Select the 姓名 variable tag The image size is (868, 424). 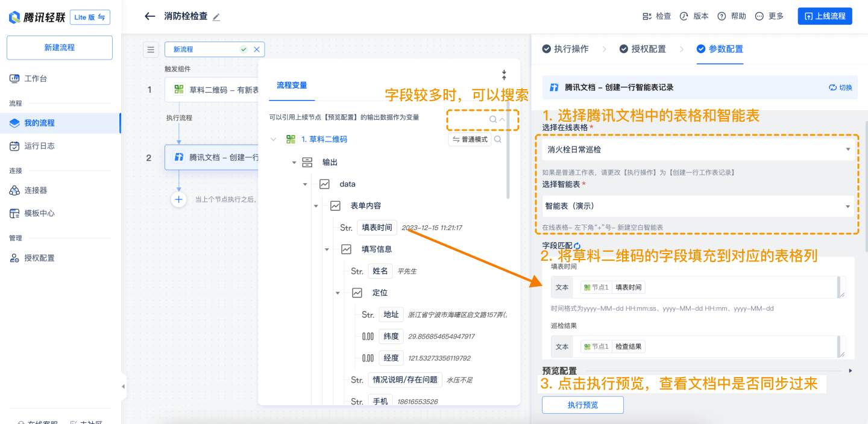coord(380,271)
